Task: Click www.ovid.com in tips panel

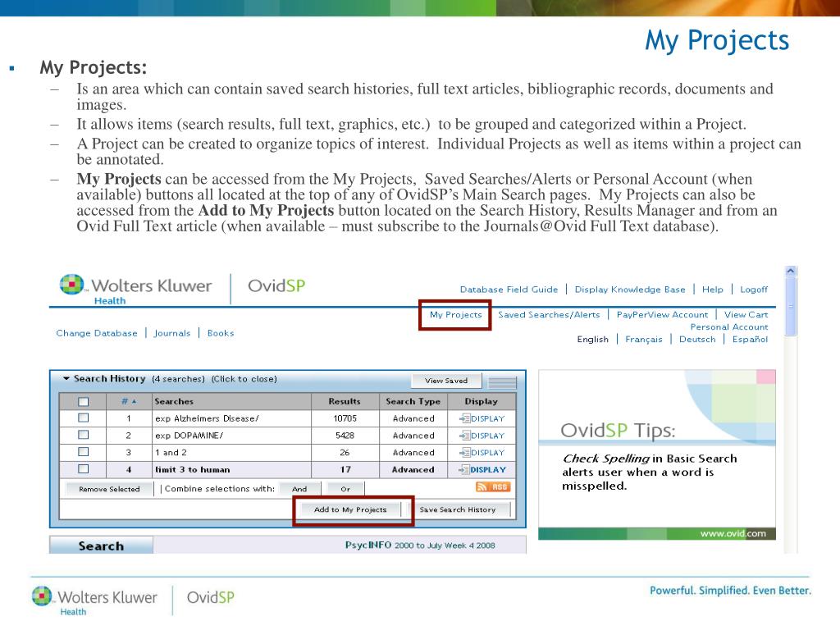Action: pos(733,533)
